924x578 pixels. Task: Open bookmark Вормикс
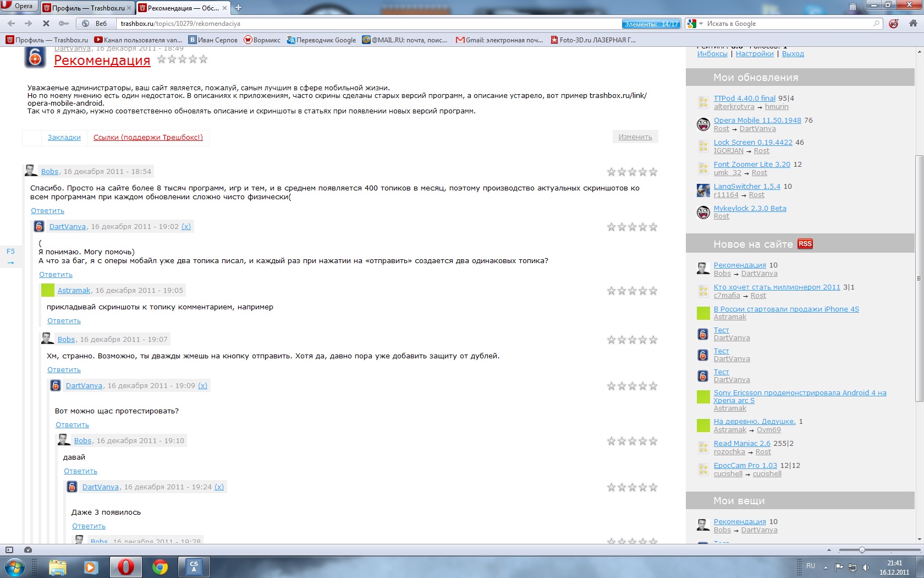click(x=262, y=40)
